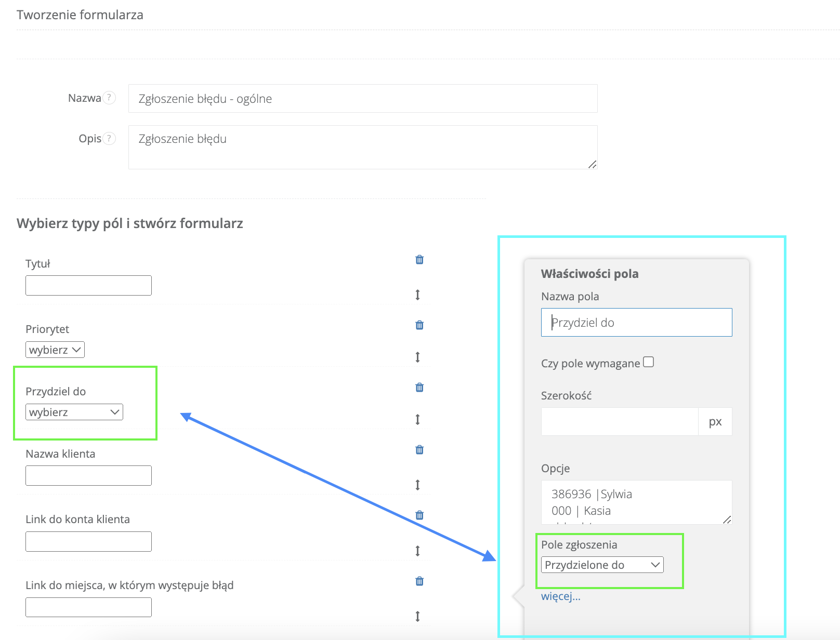840x640 pixels.
Task: Delete the Tytuł field with trash icon
Action: click(419, 260)
